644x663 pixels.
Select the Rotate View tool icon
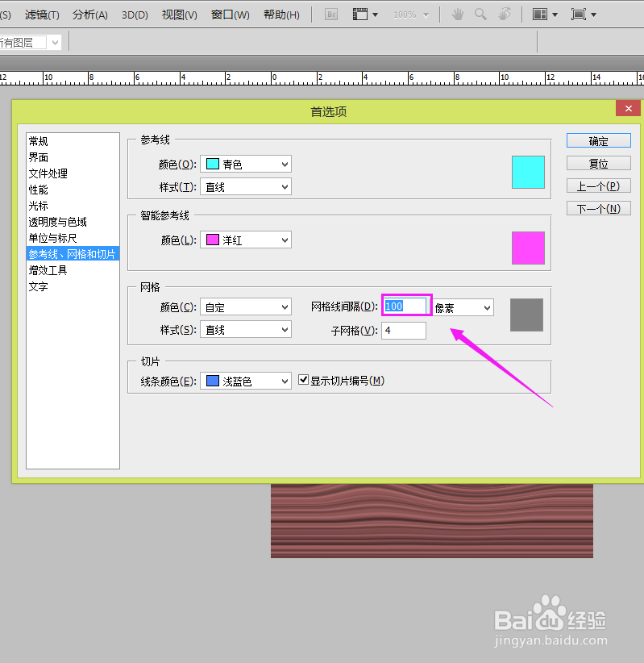tap(504, 15)
